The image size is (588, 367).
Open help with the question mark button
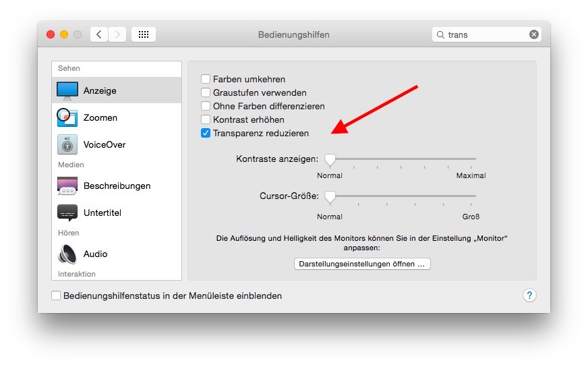click(529, 295)
